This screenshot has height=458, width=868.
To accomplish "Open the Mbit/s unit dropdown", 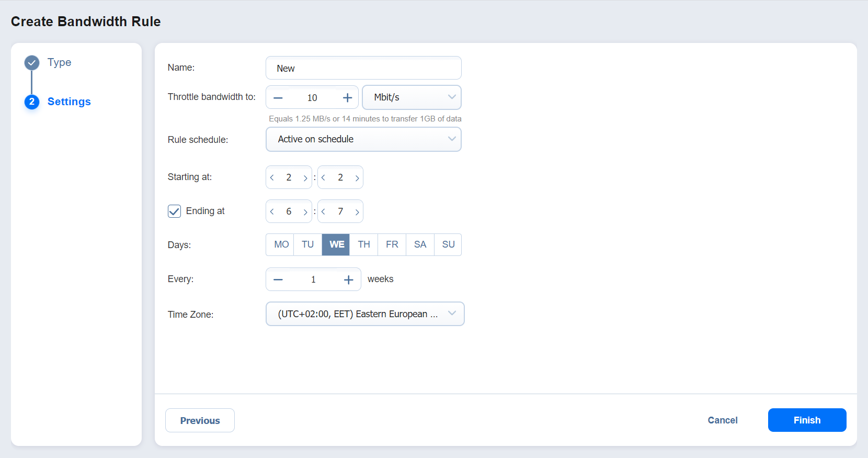I will pyautogui.click(x=412, y=97).
